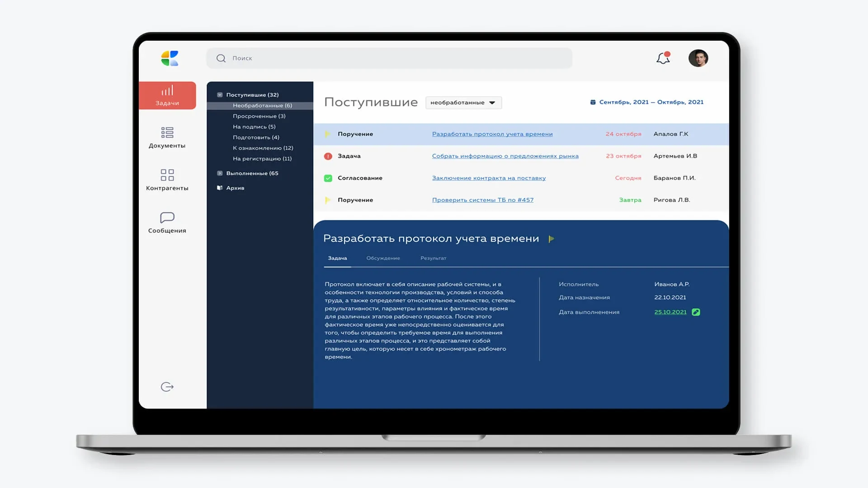Click the logout icon

pyautogui.click(x=167, y=387)
